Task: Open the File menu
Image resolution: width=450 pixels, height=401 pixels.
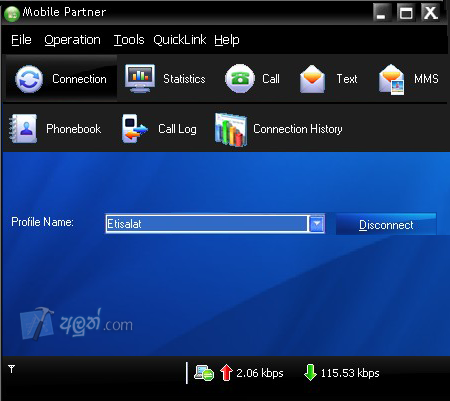Action: [x=21, y=40]
